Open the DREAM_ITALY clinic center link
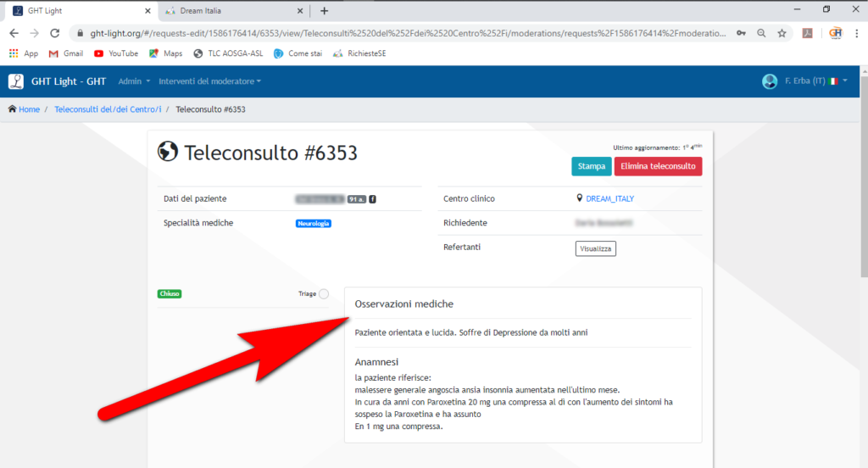868x468 pixels. (x=609, y=198)
